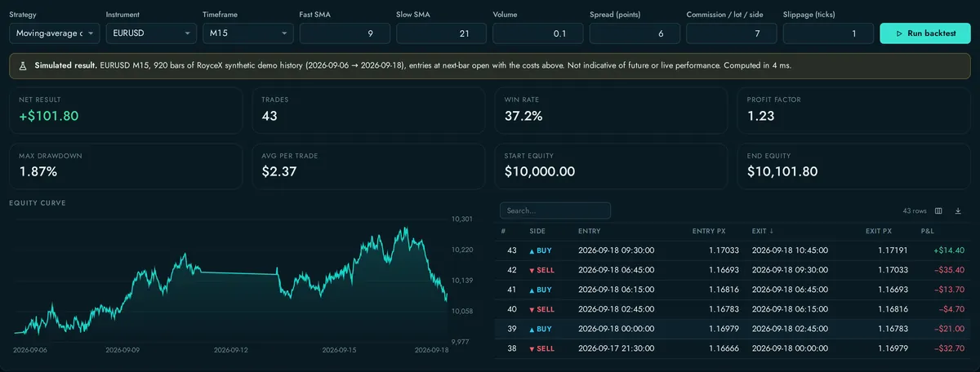This screenshot has width=980, height=372.
Task: Click the Profit Factor 1.23 value
Action: tap(762, 116)
